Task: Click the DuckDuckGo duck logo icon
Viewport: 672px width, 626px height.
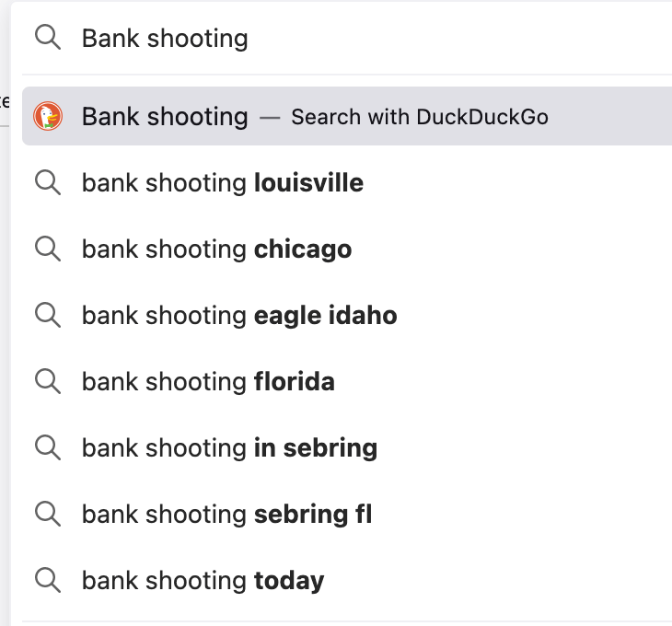Action: [x=48, y=117]
